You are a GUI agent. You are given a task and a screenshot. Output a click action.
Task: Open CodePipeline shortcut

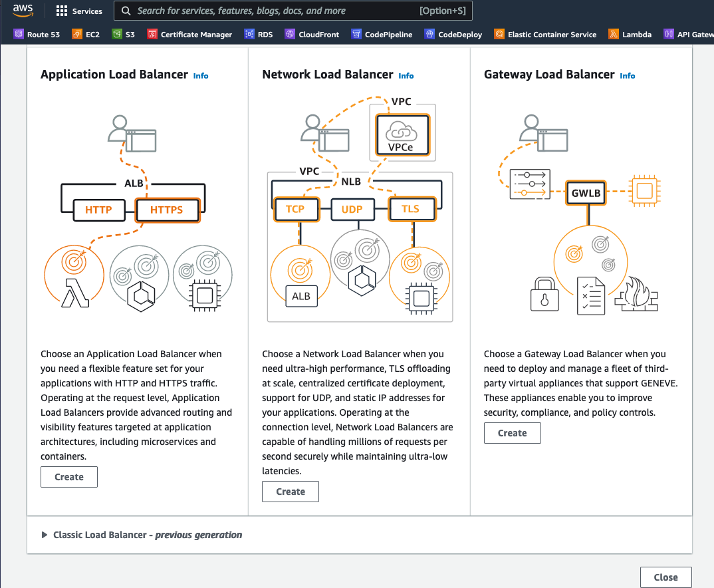pos(382,34)
